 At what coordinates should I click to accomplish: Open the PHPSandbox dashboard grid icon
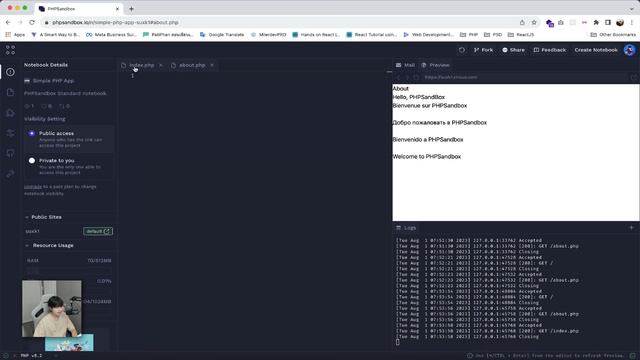[10, 50]
